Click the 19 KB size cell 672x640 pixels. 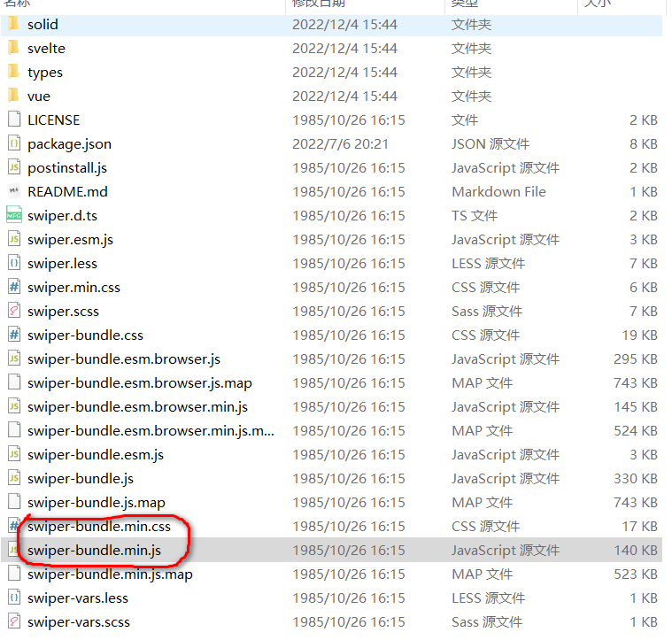[640, 335]
